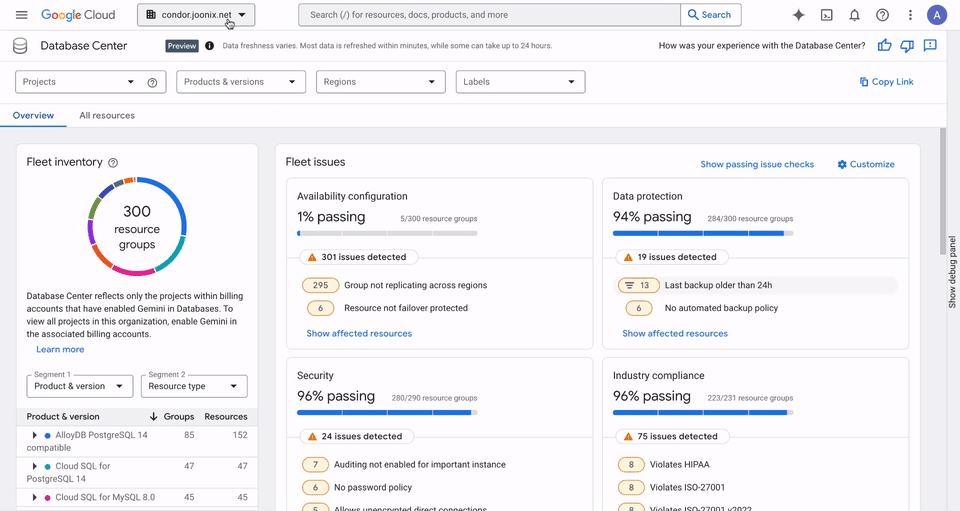Click the thumbs up feedback icon
This screenshot has width=960, height=511.
[x=884, y=46]
